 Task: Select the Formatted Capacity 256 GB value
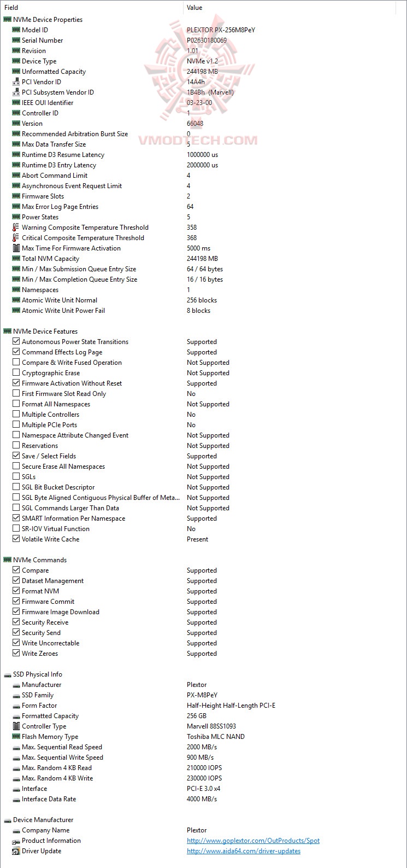coord(197,716)
